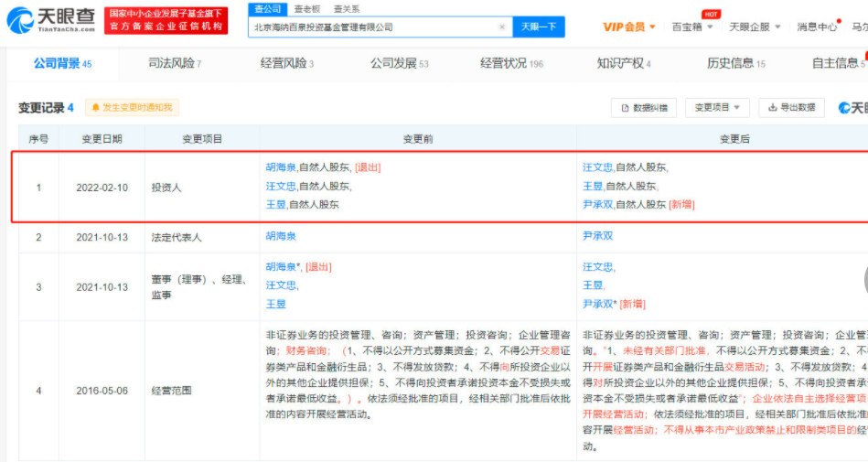Open 汪文思 link in 投资人 变更前 column

click(x=281, y=186)
